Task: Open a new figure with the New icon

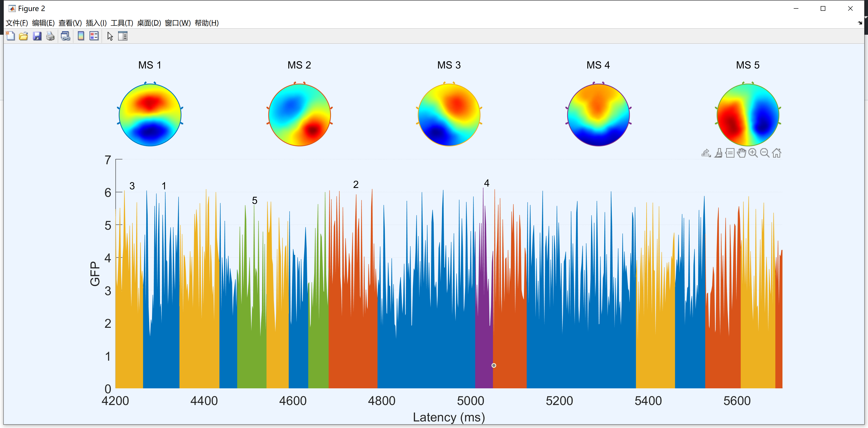Action: 10,36
